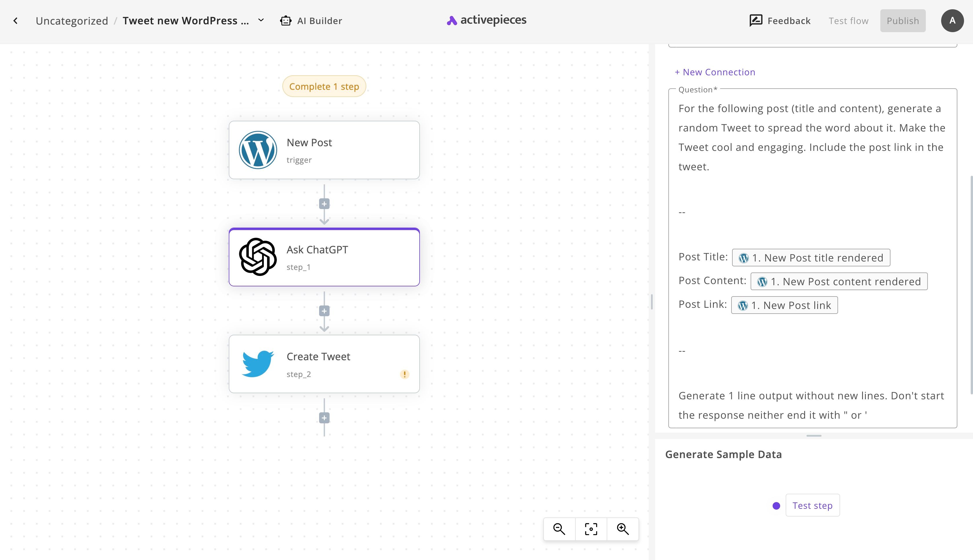Open the AI Builder robot icon

pos(286,21)
